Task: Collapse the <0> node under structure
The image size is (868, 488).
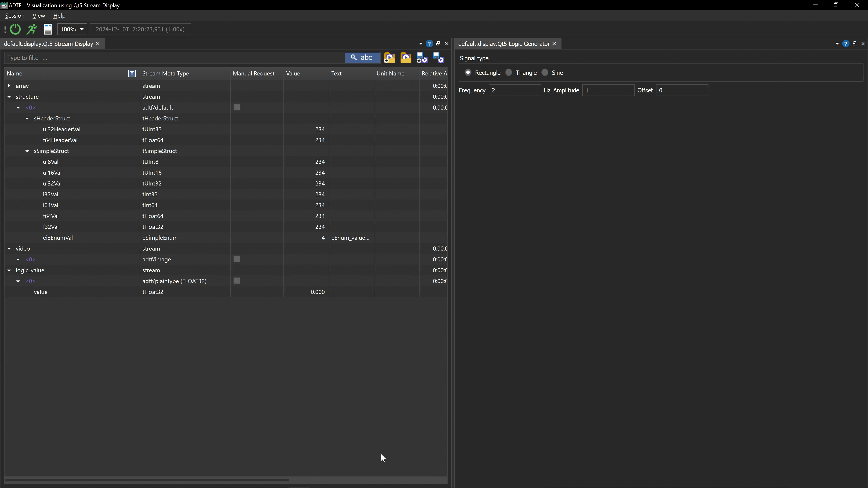Action: (18, 108)
